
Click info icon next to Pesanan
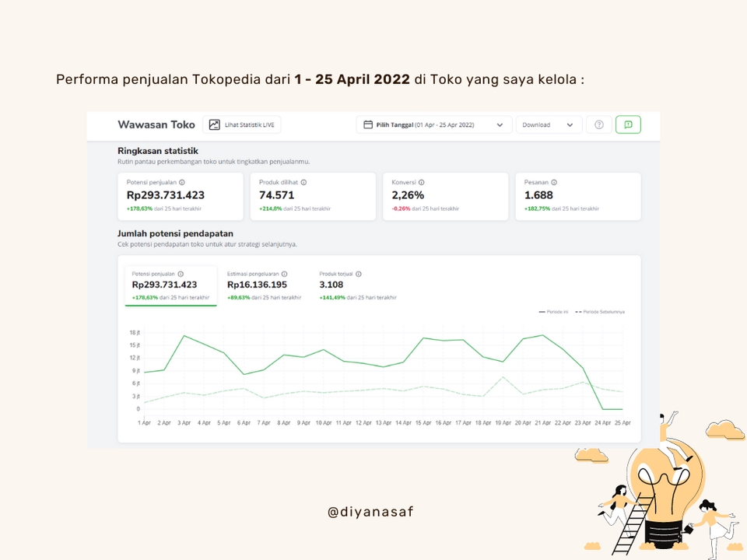(554, 182)
